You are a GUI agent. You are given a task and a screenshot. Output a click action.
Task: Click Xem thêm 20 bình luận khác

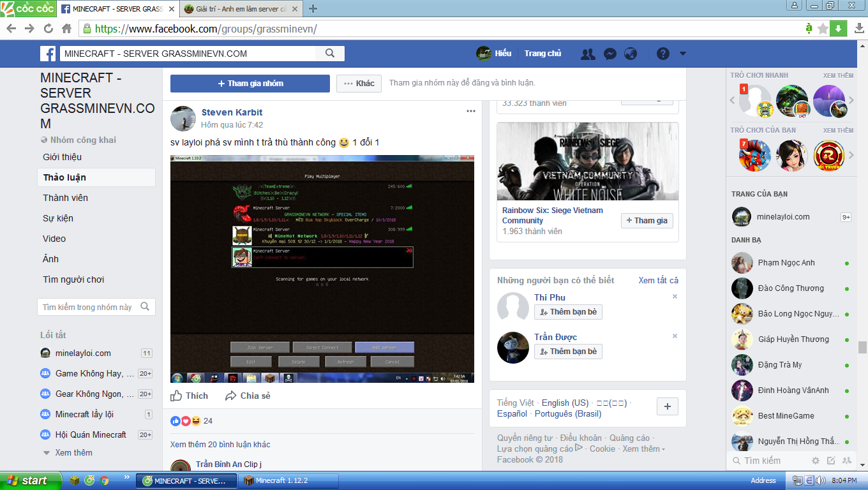220,445
